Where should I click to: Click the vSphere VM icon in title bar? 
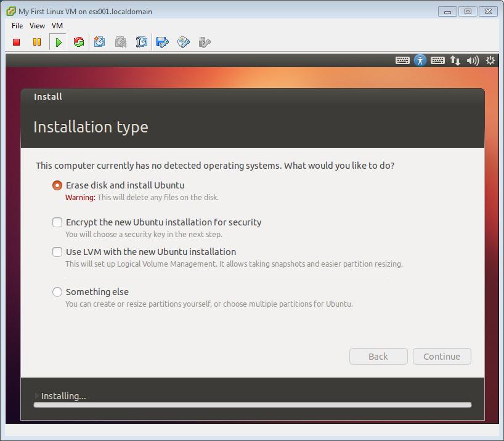[x=11, y=11]
